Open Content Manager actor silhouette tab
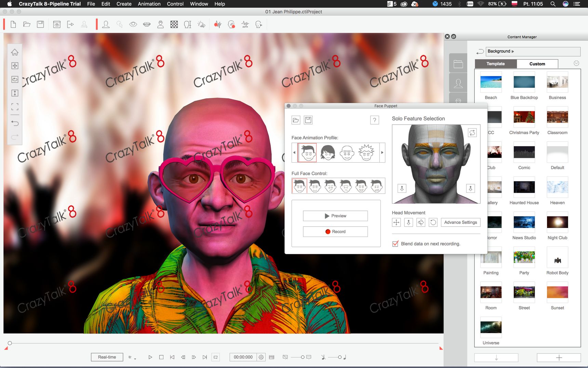 click(x=458, y=83)
